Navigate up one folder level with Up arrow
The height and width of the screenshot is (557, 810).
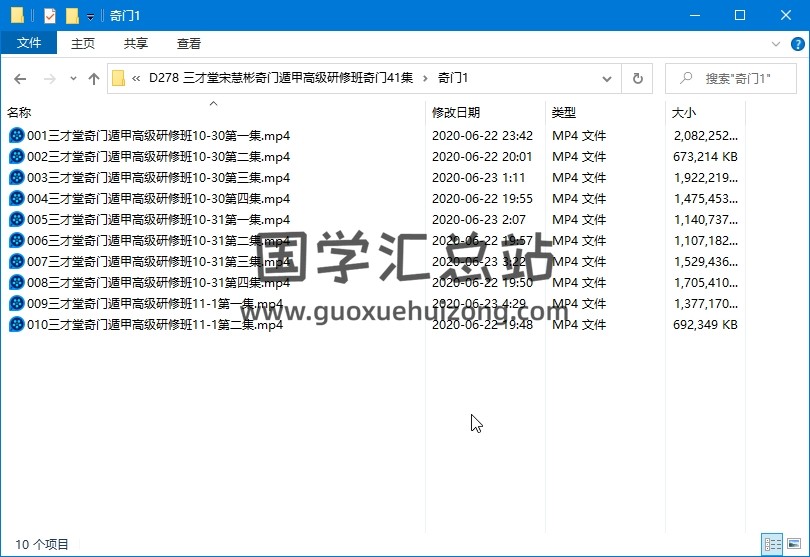(x=94, y=78)
